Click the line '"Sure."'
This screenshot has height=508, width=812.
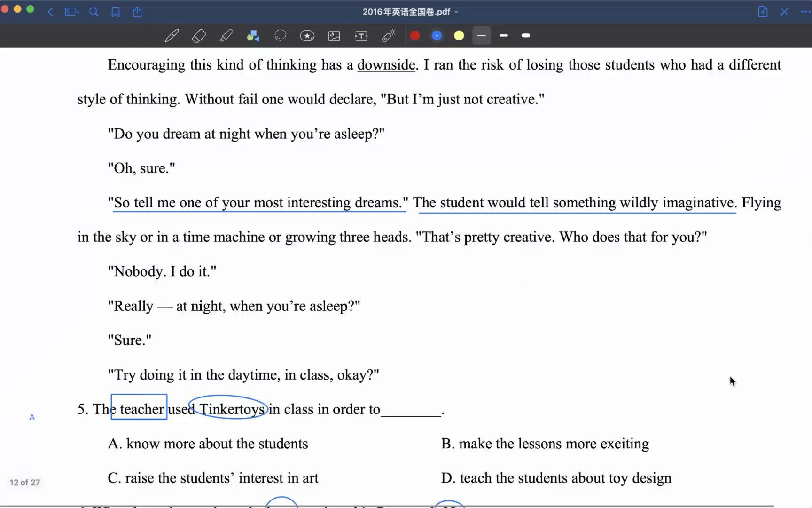pos(130,340)
